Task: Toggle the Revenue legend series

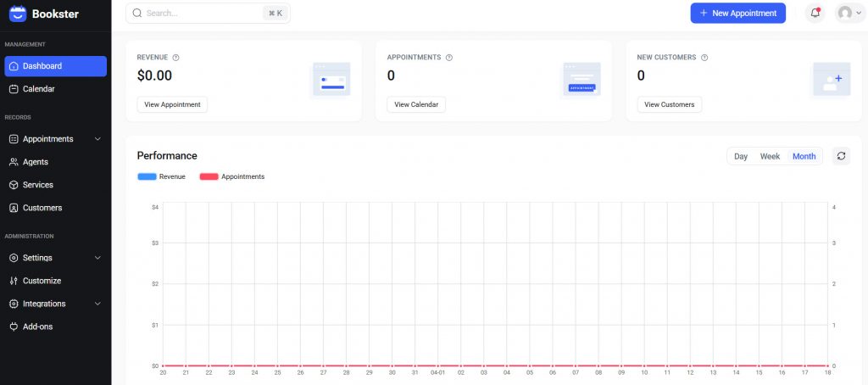Action: (x=161, y=176)
